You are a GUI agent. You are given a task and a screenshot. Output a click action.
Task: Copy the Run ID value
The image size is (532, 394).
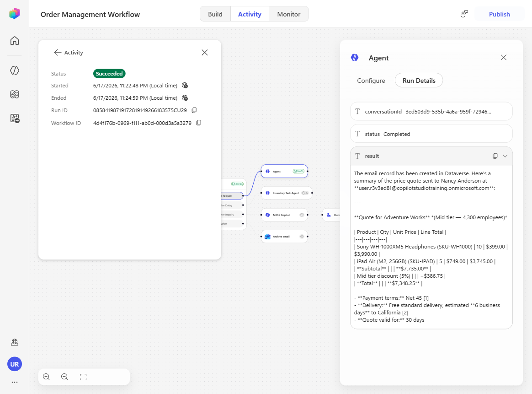(x=194, y=110)
